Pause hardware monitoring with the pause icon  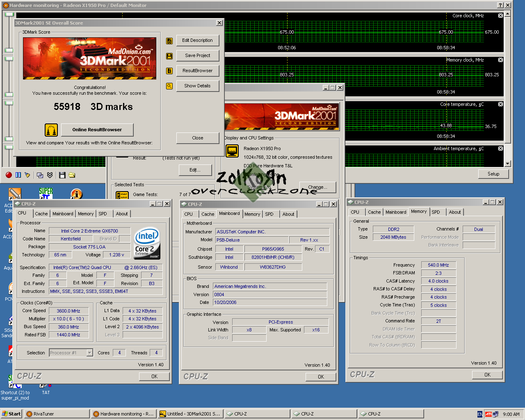18,175
